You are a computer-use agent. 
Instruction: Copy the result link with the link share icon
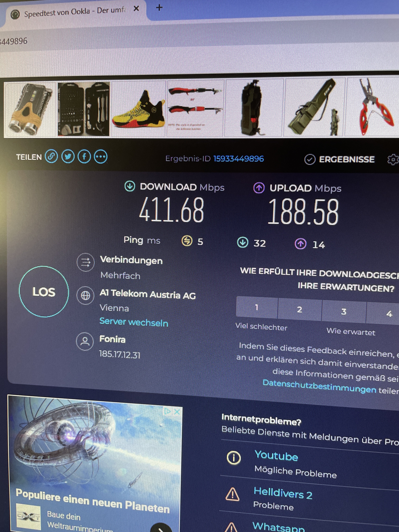(51, 157)
